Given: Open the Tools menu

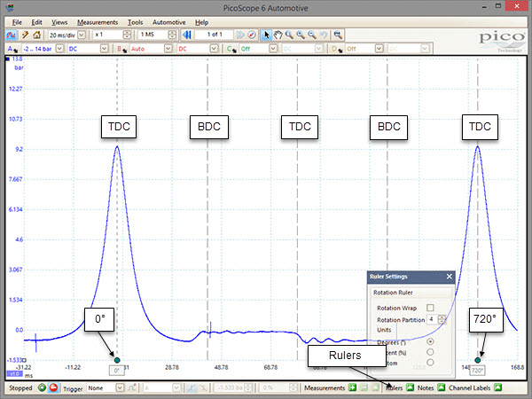Looking at the screenshot, I should (x=135, y=22).
